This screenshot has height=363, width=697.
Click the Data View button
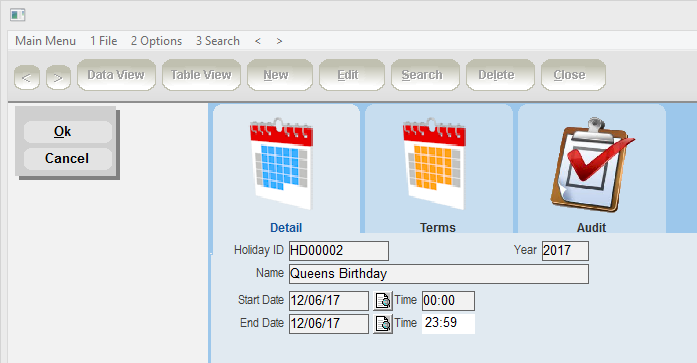pos(116,75)
